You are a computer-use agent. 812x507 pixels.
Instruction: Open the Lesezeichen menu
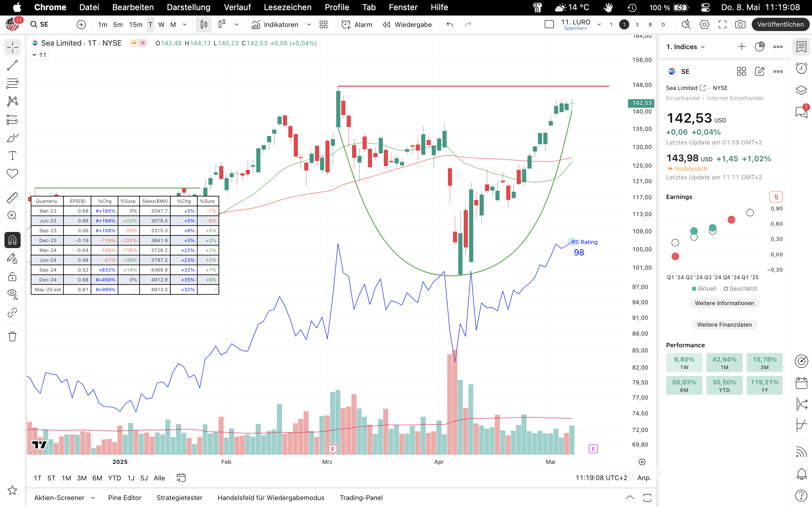287,7
